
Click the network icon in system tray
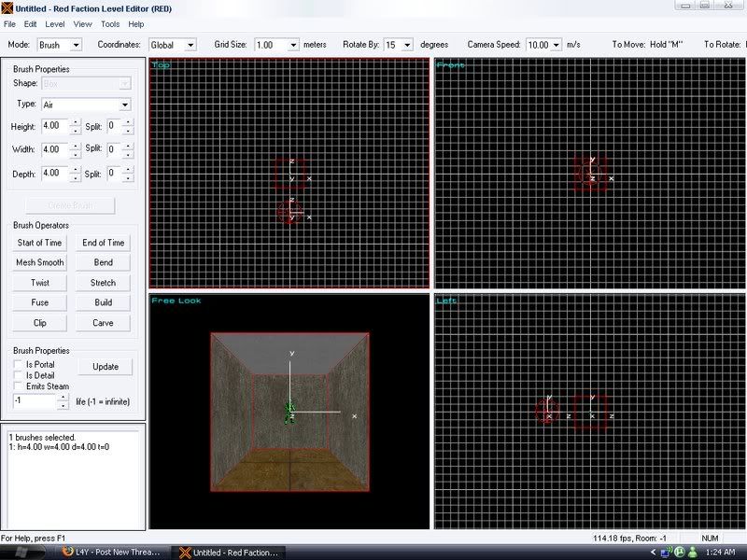tap(666, 553)
